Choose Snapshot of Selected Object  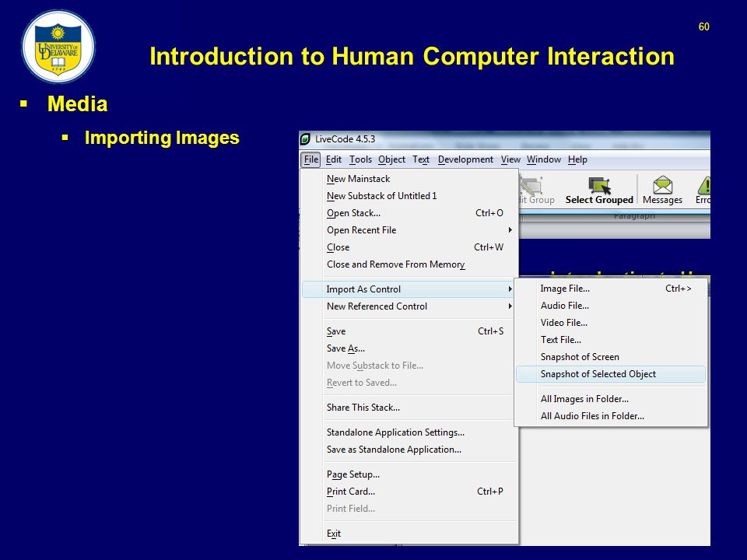click(611, 374)
